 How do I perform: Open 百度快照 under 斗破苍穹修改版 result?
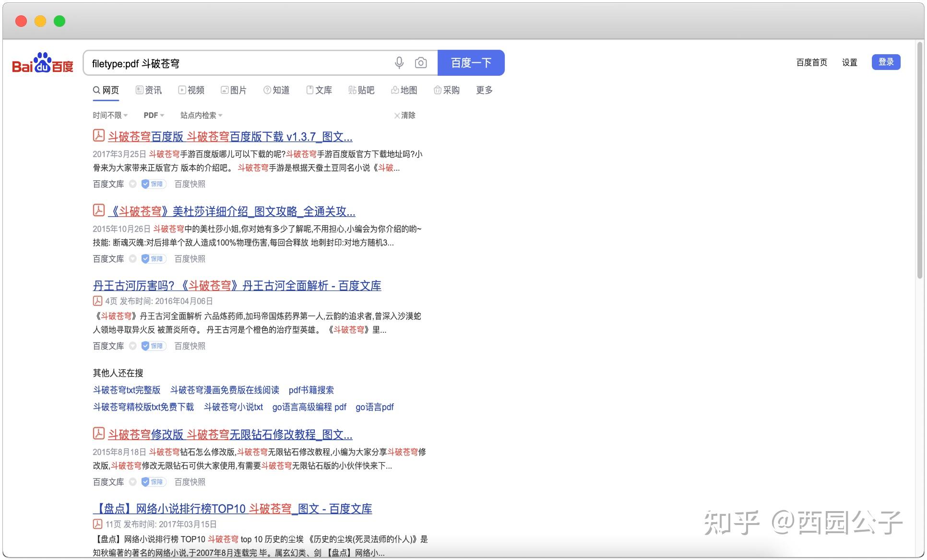(190, 482)
